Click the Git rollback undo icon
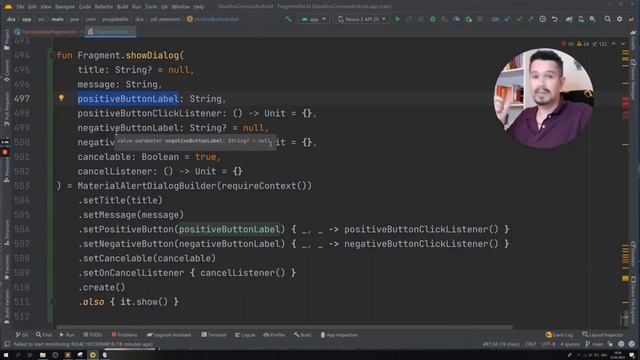 [x=554, y=19]
